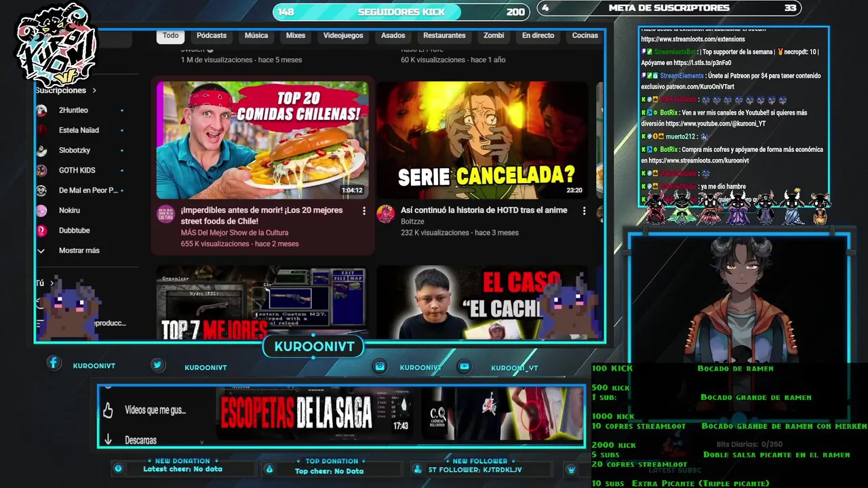Viewport: 868px width, 488px height.
Task: Click the YouTube icon in overlay
Action: 465,366
